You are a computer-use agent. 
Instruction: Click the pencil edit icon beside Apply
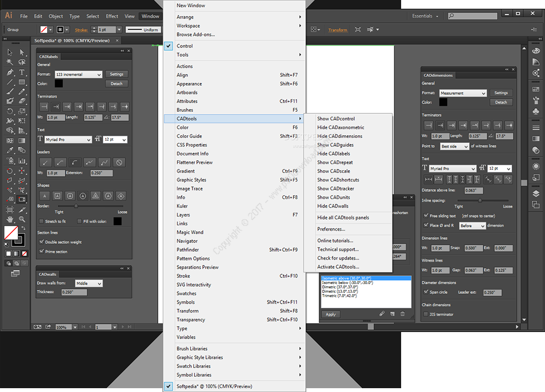tap(382, 313)
